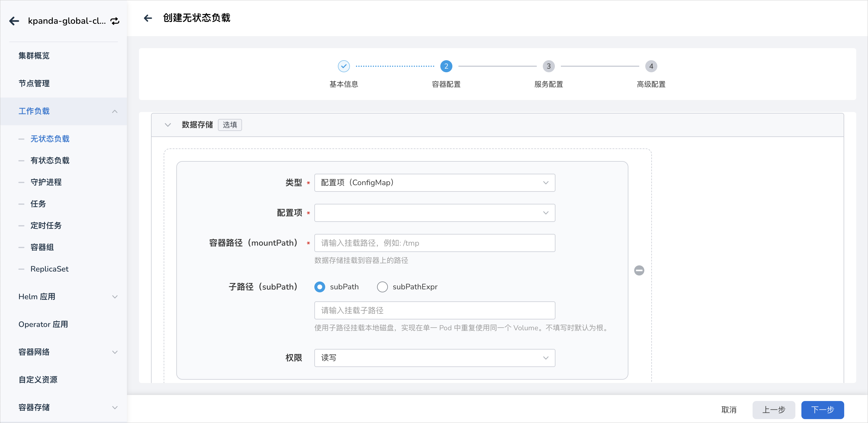Open the 权限 读写 dropdown
This screenshot has width=868, height=423.
click(435, 358)
